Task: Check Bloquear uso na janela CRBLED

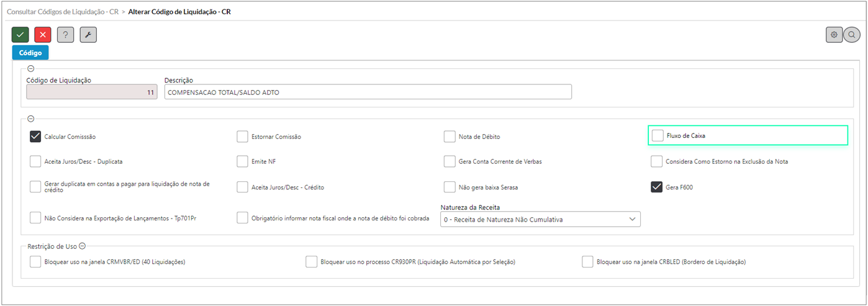Action: point(588,262)
